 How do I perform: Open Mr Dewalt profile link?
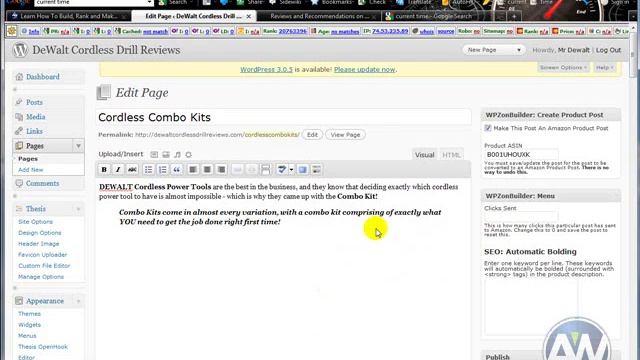(x=573, y=50)
